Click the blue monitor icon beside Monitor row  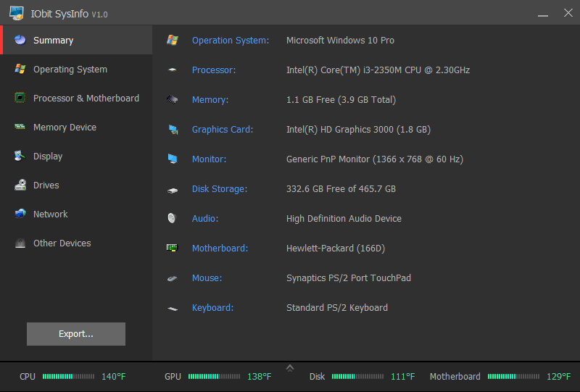173,159
